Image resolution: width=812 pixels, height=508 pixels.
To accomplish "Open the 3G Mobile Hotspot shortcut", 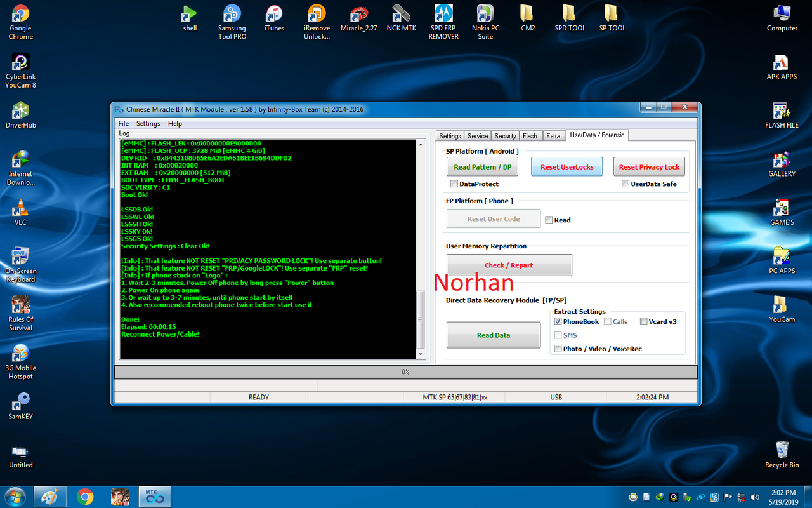I will (x=20, y=362).
